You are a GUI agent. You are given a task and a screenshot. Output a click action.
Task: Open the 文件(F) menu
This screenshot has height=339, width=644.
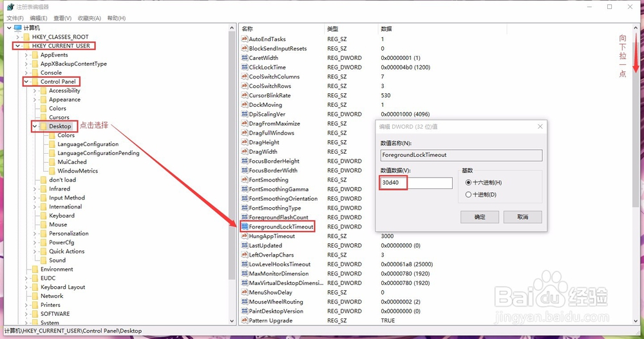point(15,18)
